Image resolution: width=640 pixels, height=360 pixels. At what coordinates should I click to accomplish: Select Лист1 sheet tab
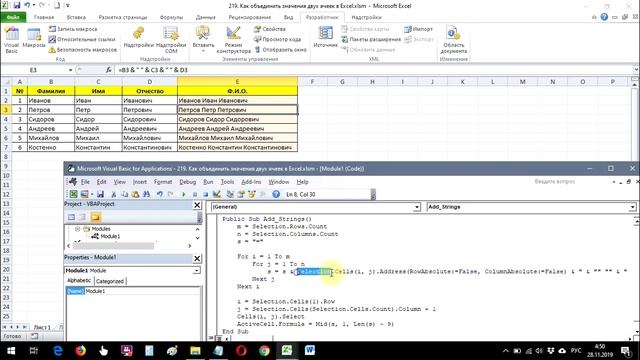click(x=42, y=327)
